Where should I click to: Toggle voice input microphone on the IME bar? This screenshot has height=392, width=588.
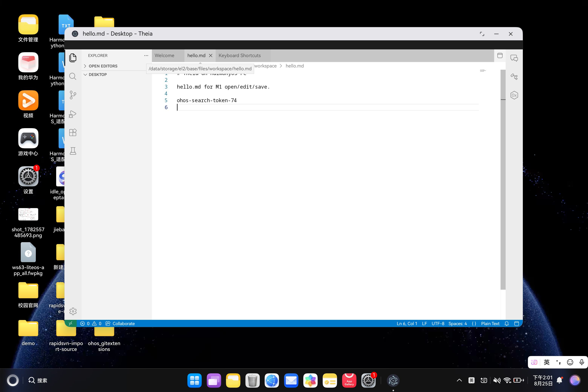tap(582, 362)
